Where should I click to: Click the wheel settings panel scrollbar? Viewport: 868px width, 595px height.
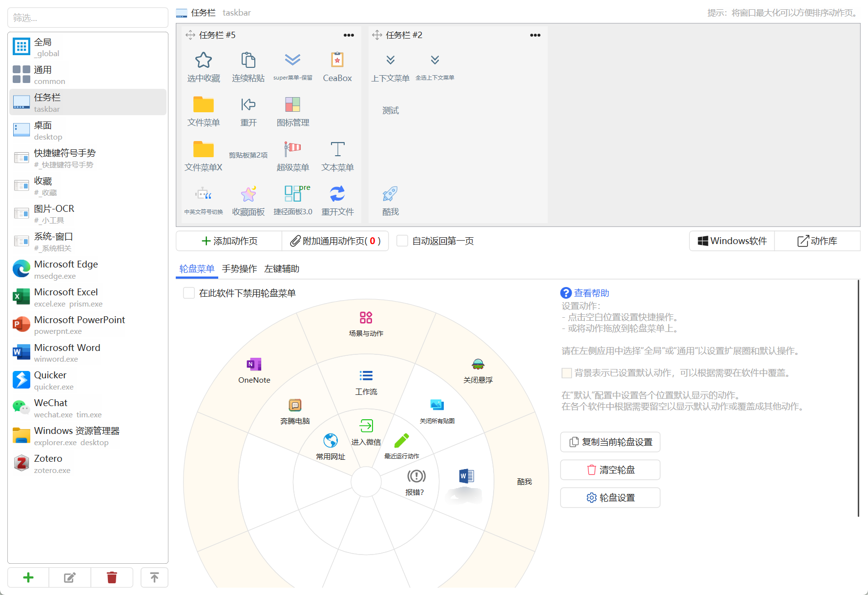(858, 398)
